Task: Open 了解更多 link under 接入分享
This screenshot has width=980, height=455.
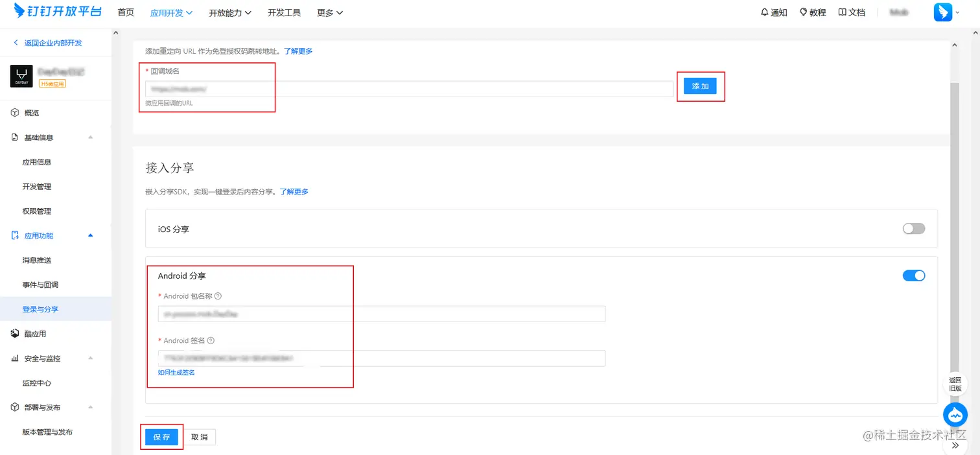Action: [294, 192]
